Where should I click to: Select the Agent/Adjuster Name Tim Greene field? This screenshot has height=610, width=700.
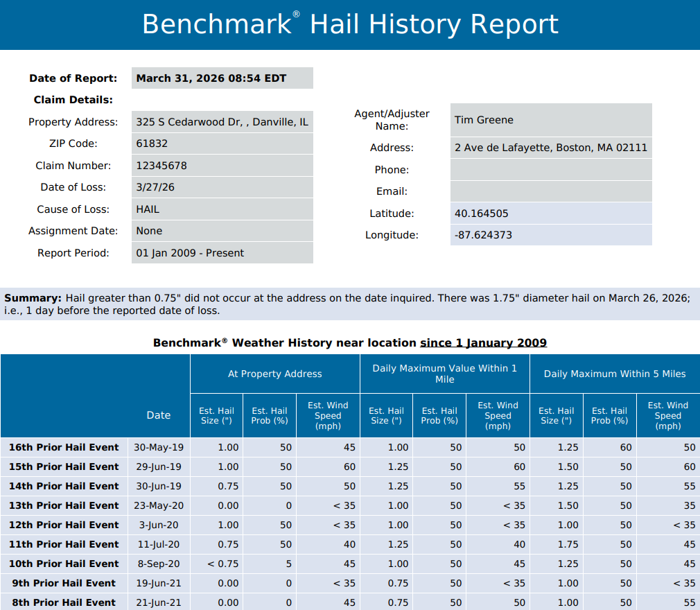550,120
